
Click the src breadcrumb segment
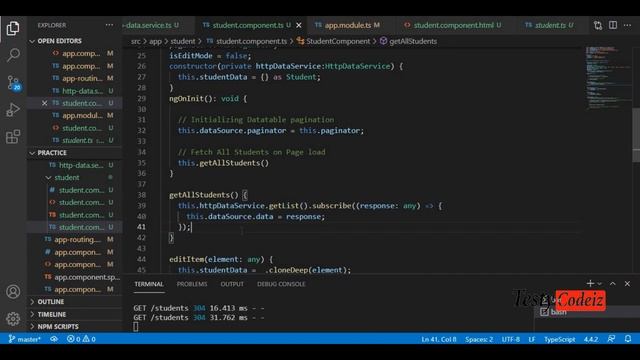(x=136, y=41)
